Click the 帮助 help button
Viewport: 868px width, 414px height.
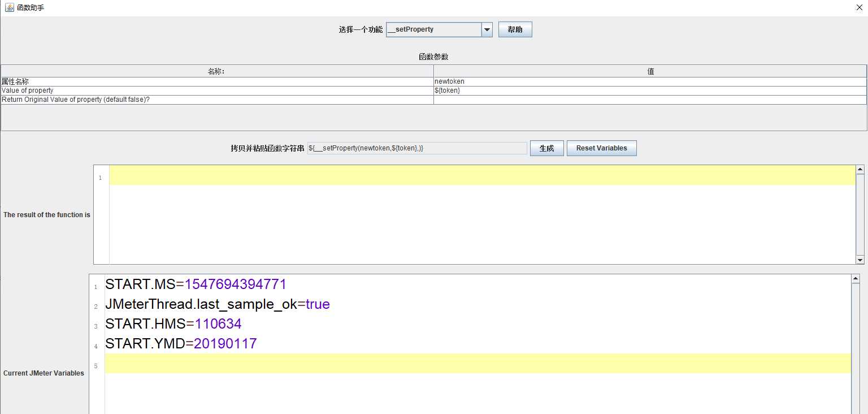coord(515,29)
